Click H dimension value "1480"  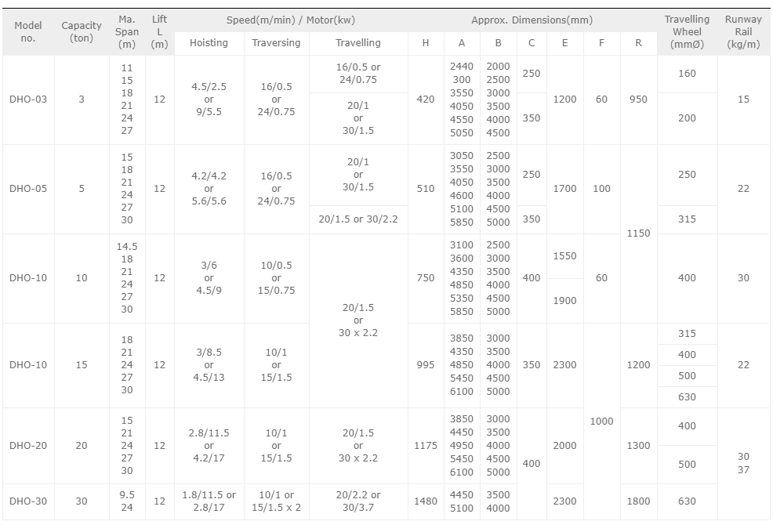pos(426,501)
